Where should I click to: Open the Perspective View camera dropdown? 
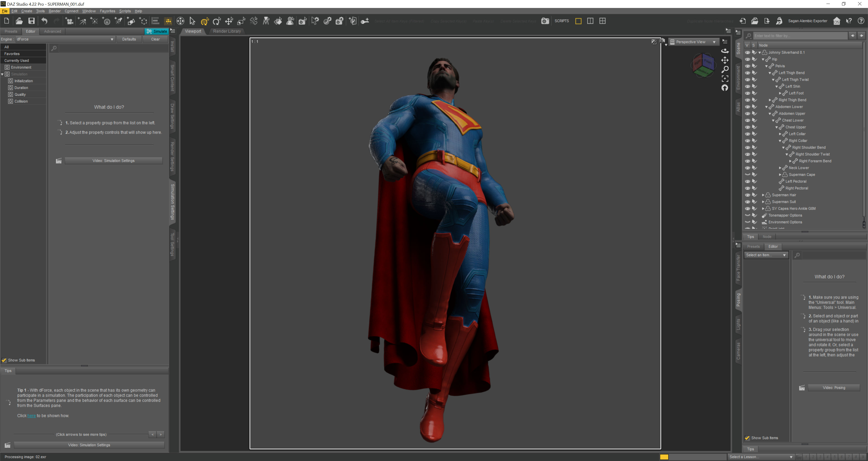point(693,42)
